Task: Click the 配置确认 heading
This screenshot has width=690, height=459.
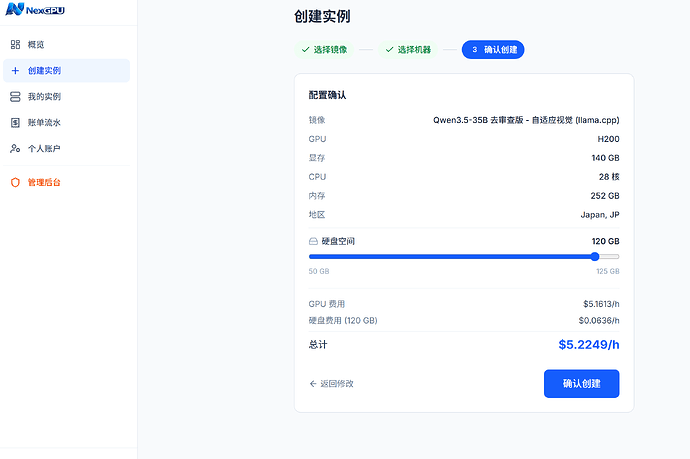Action: click(327, 95)
